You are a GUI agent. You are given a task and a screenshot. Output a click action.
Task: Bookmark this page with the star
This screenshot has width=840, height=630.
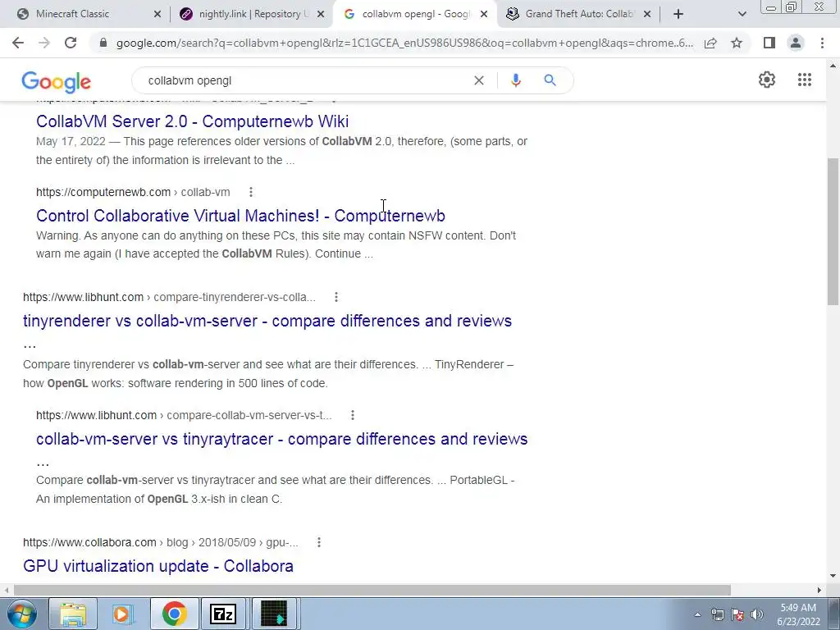(x=737, y=43)
